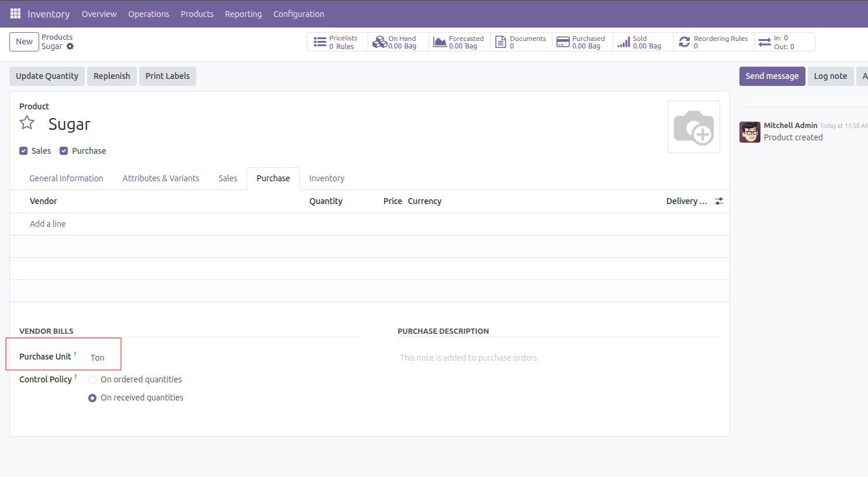
Task: Upload product image via camera icon
Action: 693,127
